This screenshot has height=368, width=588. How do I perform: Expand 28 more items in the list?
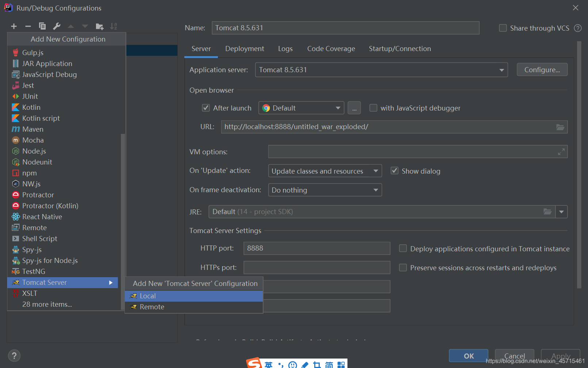(x=63, y=304)
